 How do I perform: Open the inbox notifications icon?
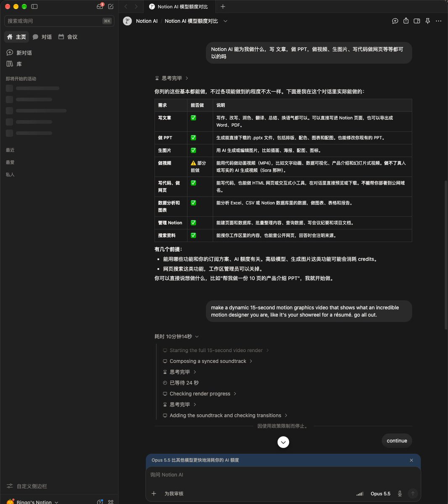coord(100,6)
